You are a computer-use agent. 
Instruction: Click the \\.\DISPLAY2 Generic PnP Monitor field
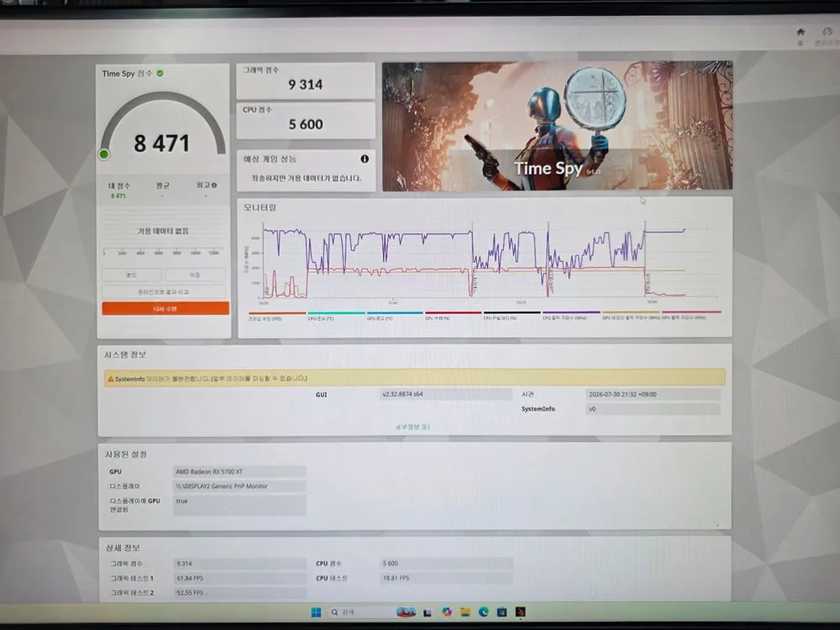point(239,486)
